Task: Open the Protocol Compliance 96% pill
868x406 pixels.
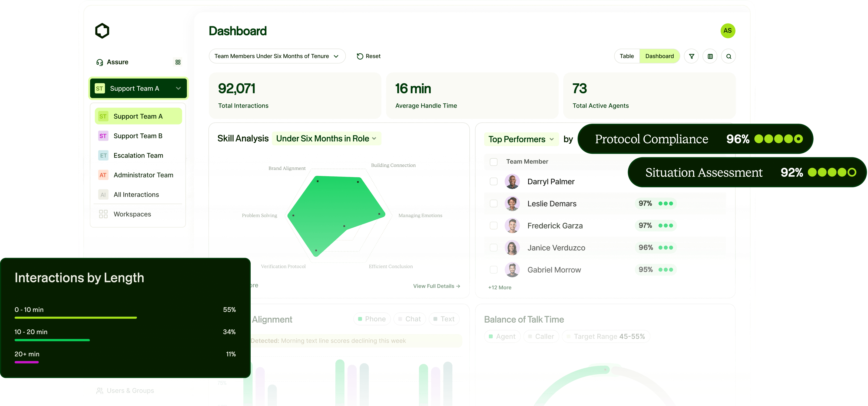Action: click(x=695, y=139)
